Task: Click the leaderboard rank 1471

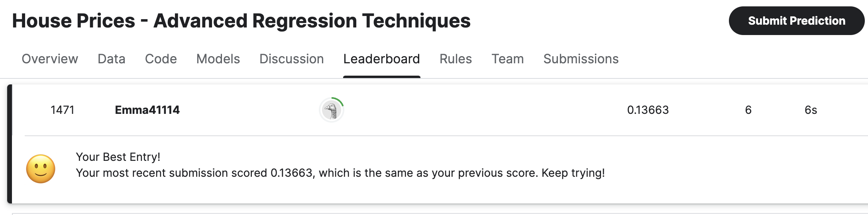Action: pos(63,110)
